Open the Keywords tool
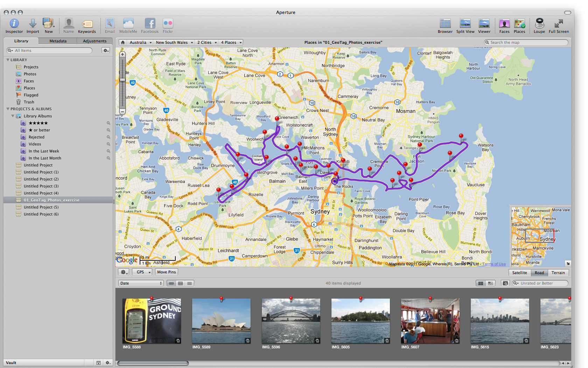Image resolution: width=588 pixels, height=368 pixels. tap(87, 24)
